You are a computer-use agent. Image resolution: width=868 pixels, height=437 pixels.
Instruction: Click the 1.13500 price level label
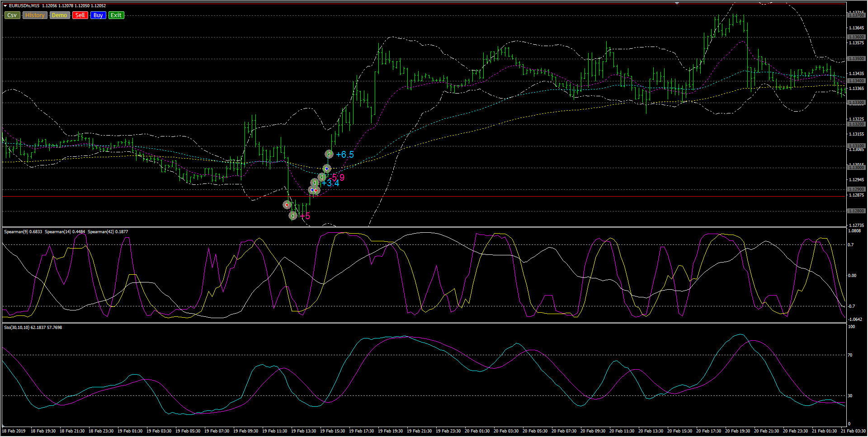click(x=856, y=59)
